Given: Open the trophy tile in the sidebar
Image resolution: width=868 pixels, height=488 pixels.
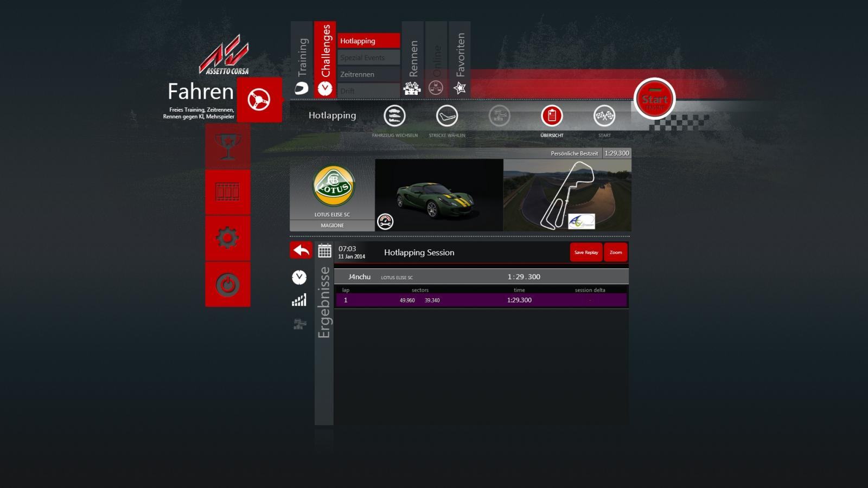Looking at the screenshot, I should [x=228, y=146].
